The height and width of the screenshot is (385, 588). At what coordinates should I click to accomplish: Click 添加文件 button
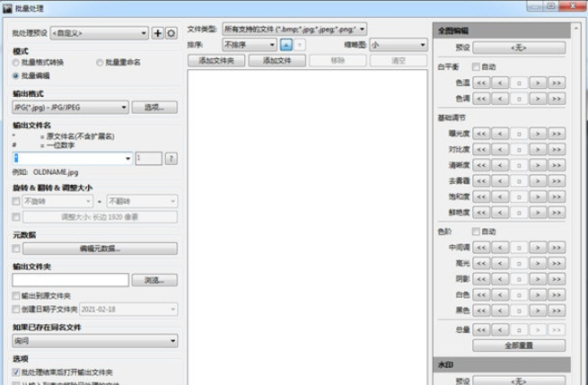click(x=277, y=61)
